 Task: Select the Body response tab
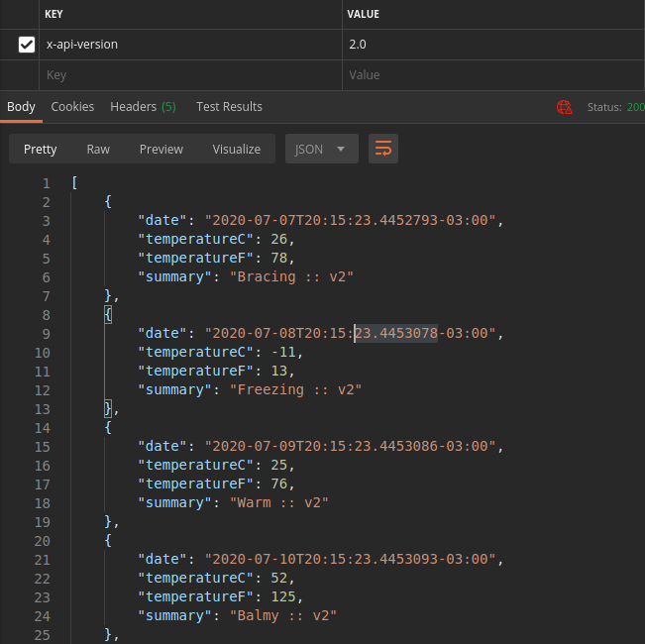[21, 107]
